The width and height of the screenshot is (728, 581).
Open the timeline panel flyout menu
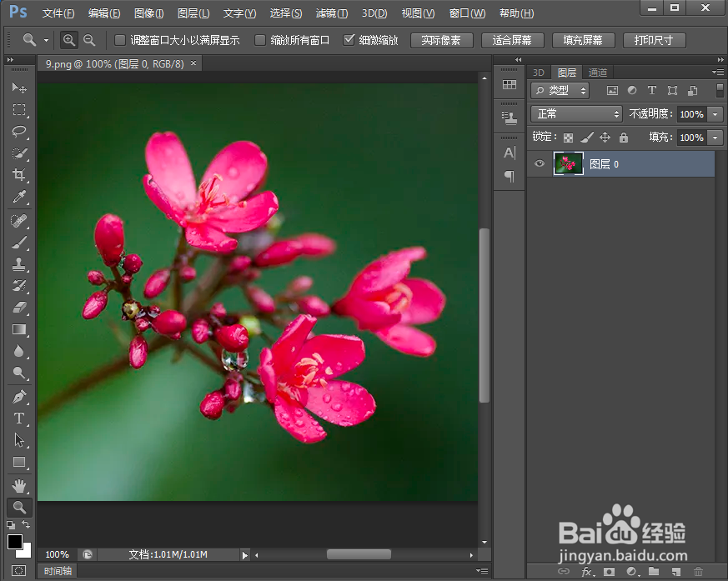pyautogui.click(x=482, y=570)
